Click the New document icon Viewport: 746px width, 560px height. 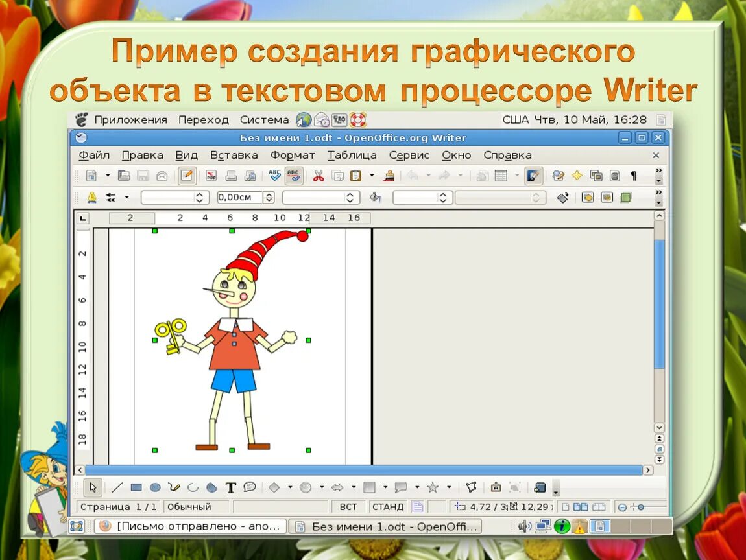[91, 176]
